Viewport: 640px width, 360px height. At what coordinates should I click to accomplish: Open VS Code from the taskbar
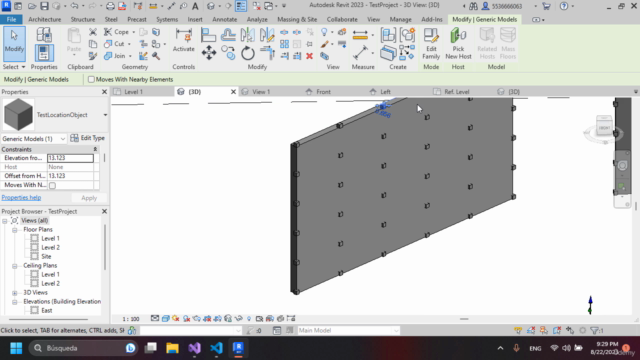(216, 348)
